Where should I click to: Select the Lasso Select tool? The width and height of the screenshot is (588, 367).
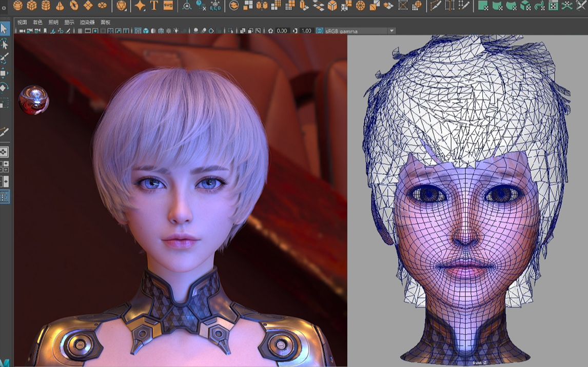4,44
